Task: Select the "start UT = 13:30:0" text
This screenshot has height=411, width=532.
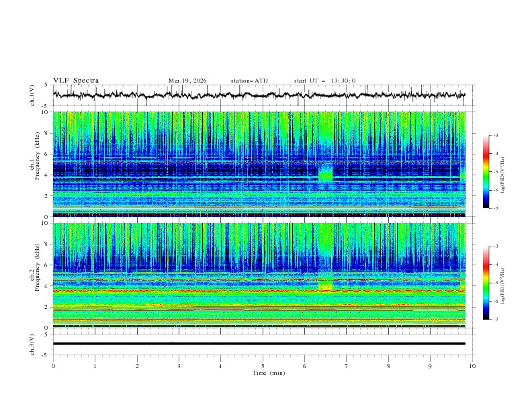Action: pos(324,81)
